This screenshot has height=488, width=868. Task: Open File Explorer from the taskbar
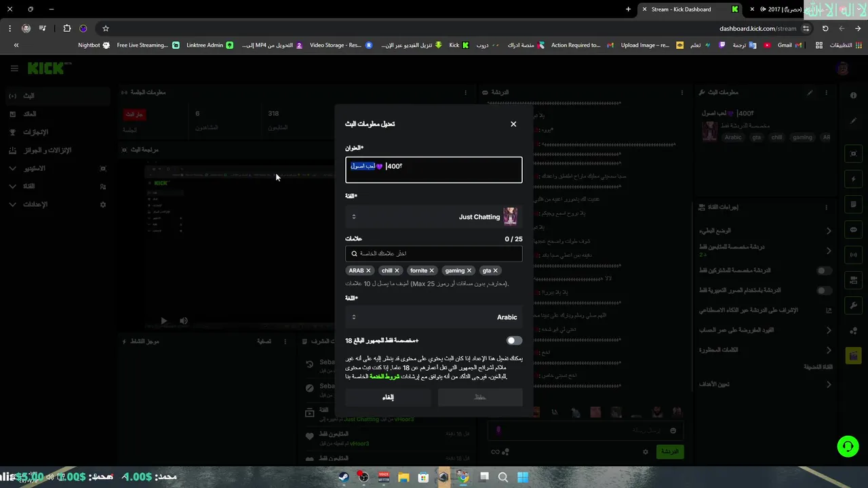[403, 477]
